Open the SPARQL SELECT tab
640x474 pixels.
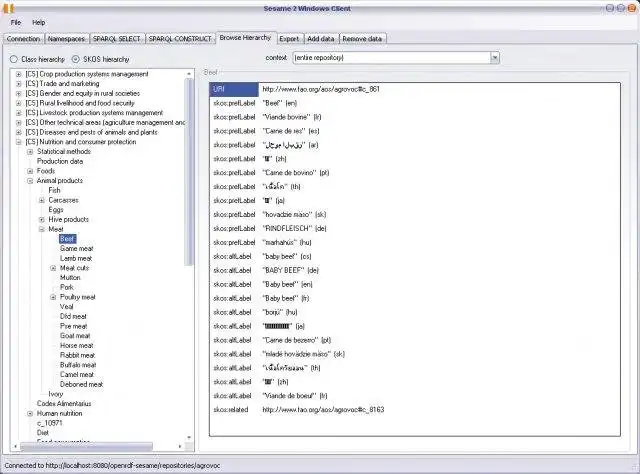(116, 39)
